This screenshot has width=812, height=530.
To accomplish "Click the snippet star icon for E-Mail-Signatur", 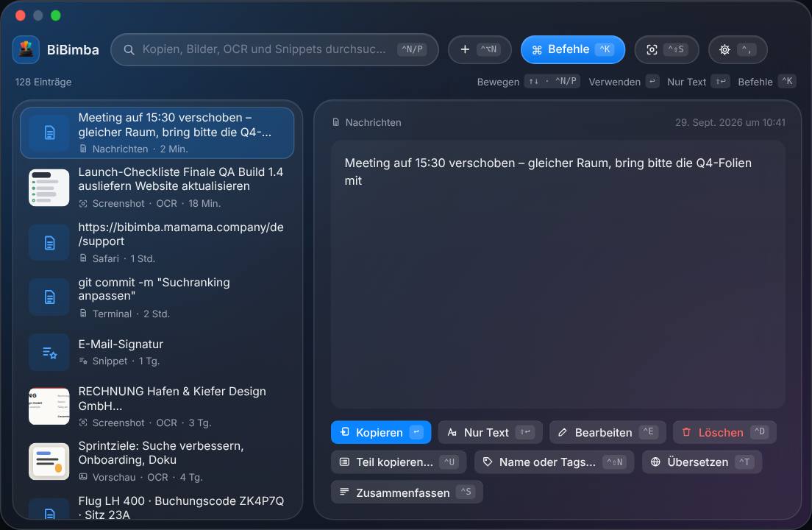I will click(x=49, y=353).
